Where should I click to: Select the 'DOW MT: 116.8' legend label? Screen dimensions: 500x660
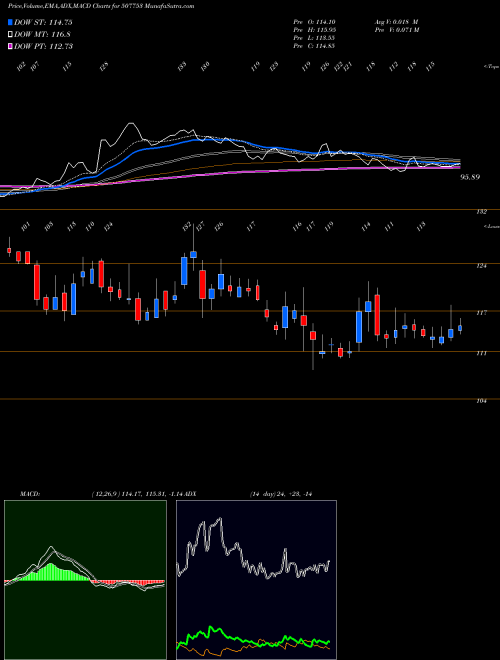pyautogui.click(x=42, y=35)
